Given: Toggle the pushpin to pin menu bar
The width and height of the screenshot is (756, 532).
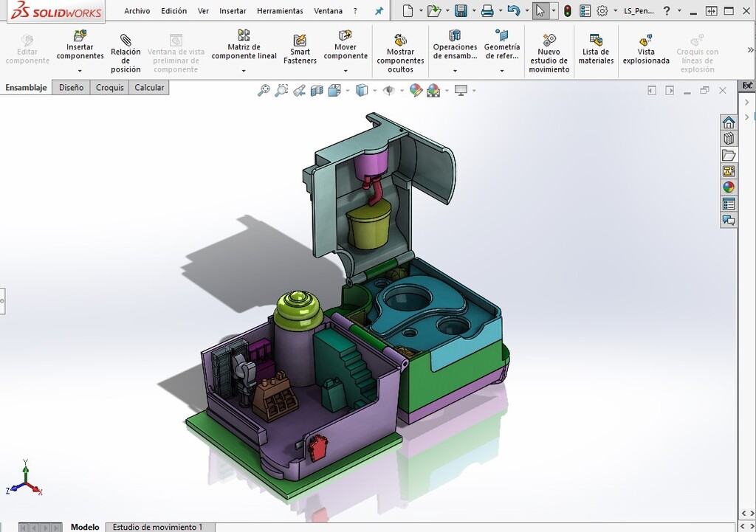Looking at the screenshot, I should (379, 11).
